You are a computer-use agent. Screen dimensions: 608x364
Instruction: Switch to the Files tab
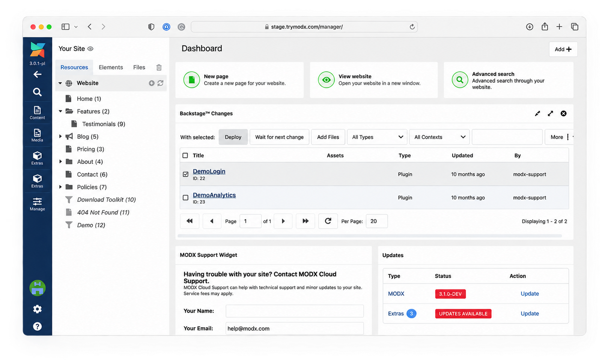(x=139, y=67)
